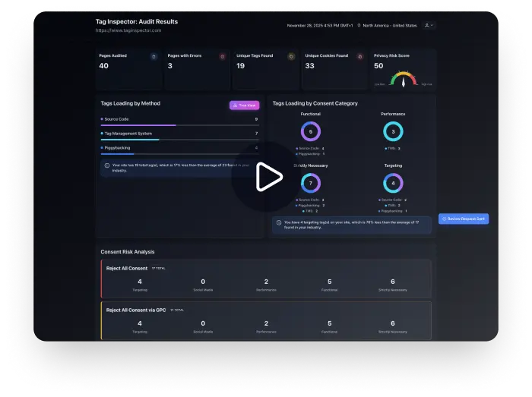Click the Tags Loading by Method heading
Screen dimensions: 532x397
click(130, 104)
